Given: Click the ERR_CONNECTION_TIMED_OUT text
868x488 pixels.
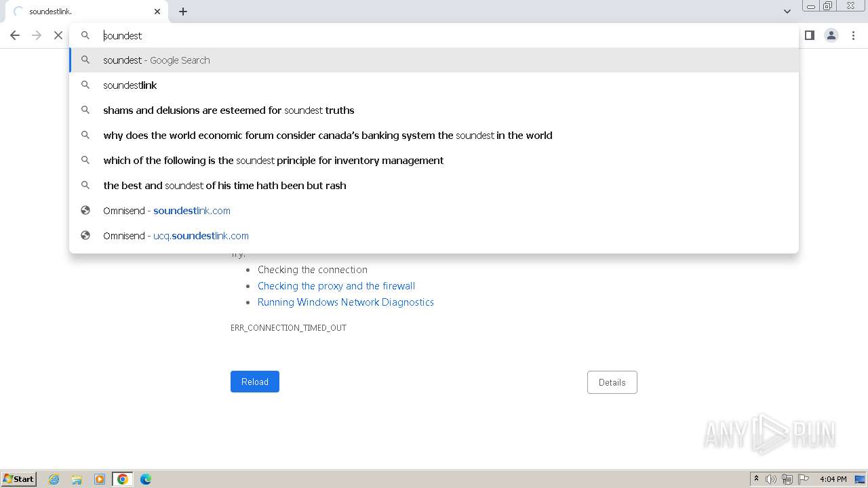Looking at the screenshot, I should 288,327.
